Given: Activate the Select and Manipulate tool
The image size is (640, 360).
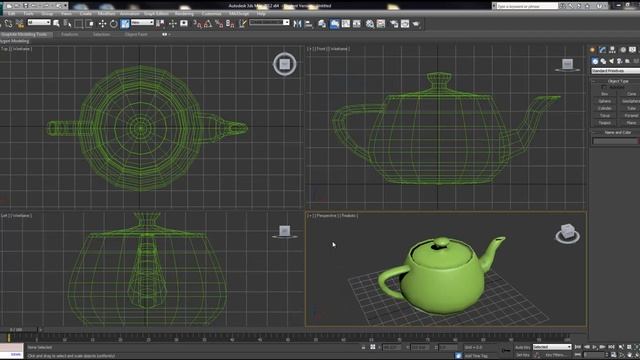Looking at the screenshot, I should click(172, 24).
